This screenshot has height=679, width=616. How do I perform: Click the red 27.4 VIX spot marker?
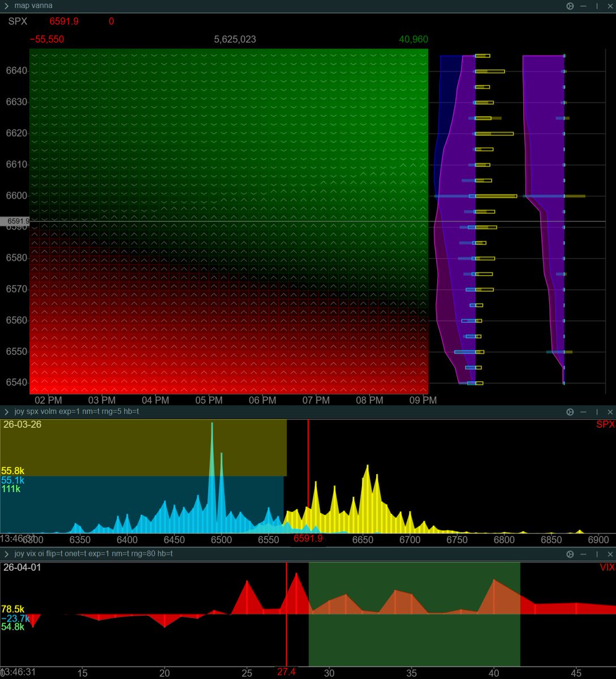[x=286, y=672]
